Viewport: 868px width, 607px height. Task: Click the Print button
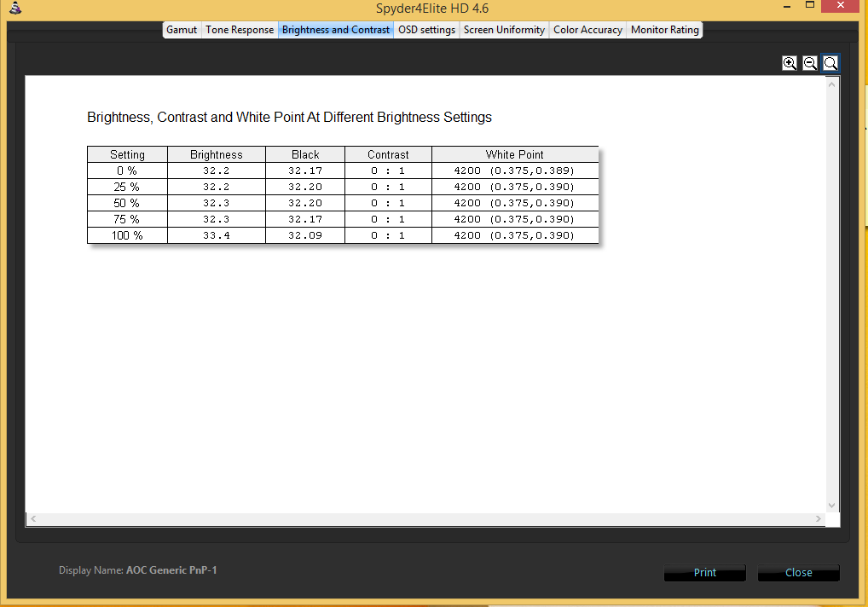(x=704, y=573)
